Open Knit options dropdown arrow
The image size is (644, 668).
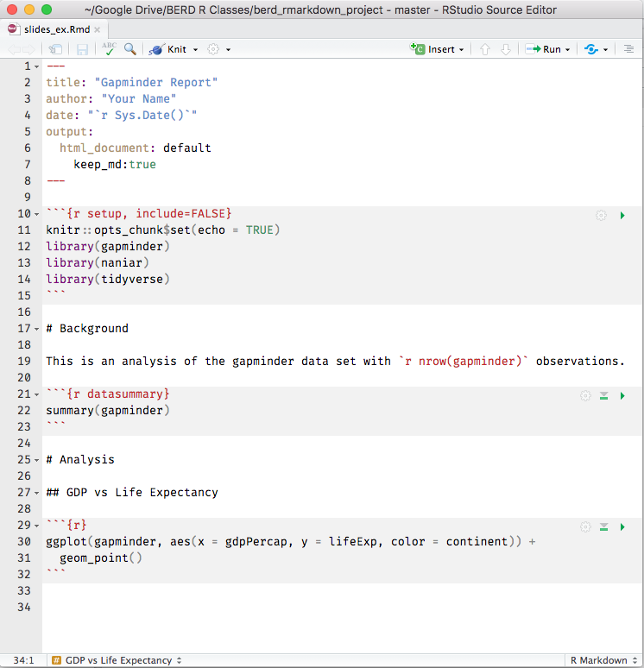tap(196, 50)
